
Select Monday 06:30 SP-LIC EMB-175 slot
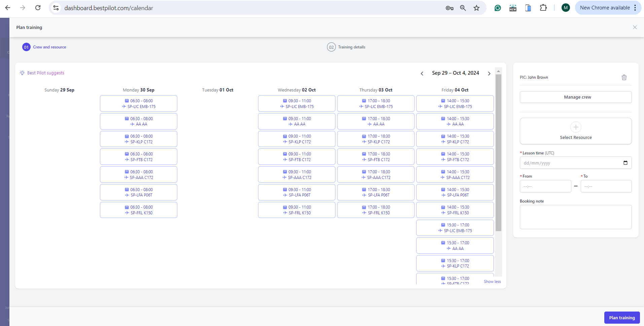pos(139,104)
